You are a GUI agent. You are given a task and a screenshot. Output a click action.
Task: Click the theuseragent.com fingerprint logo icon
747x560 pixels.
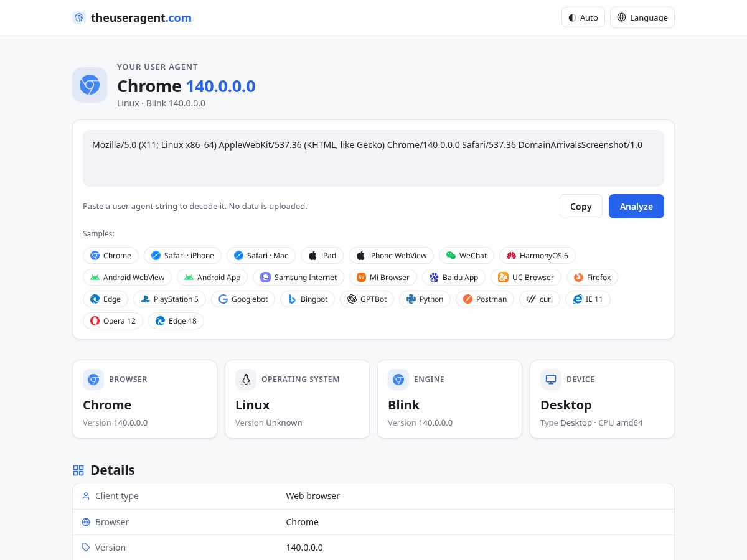[x=79, y=17]
